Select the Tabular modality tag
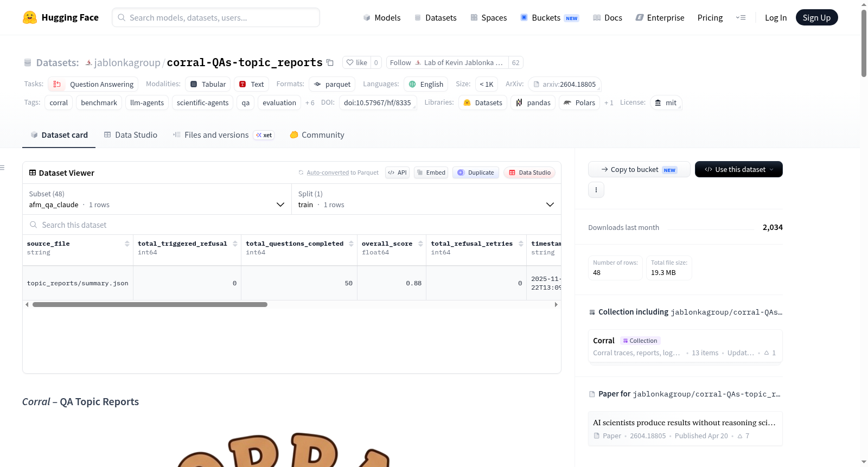 click(208, 84)
